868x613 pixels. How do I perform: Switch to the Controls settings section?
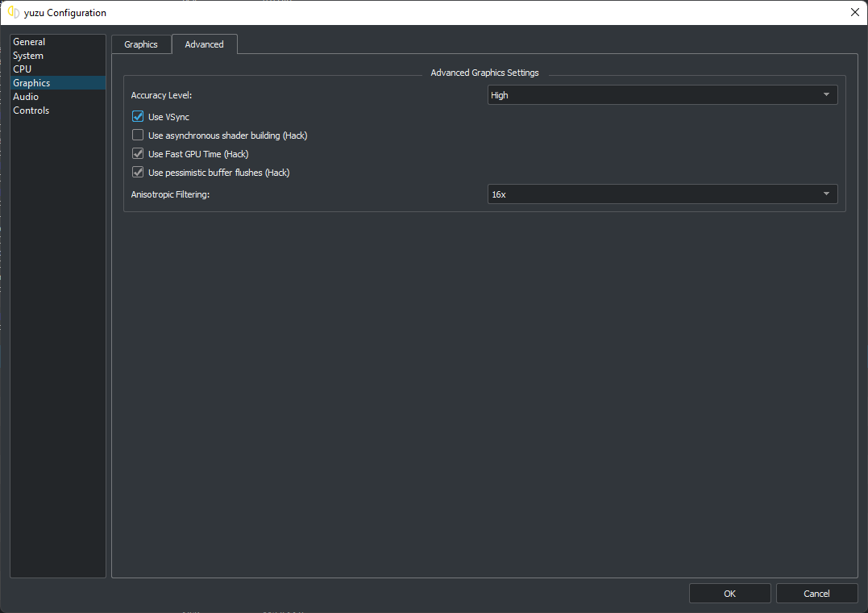31,111
